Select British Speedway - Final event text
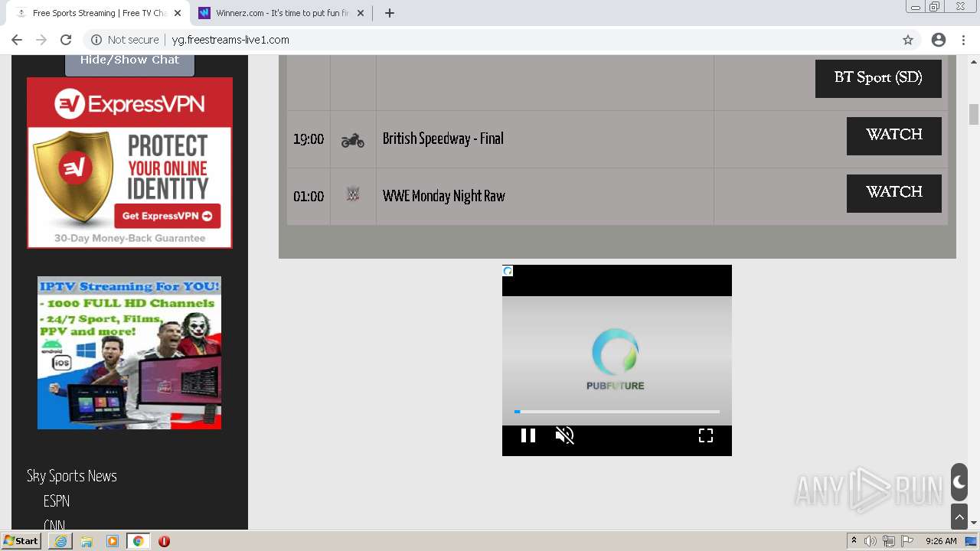 pos(443,139)
